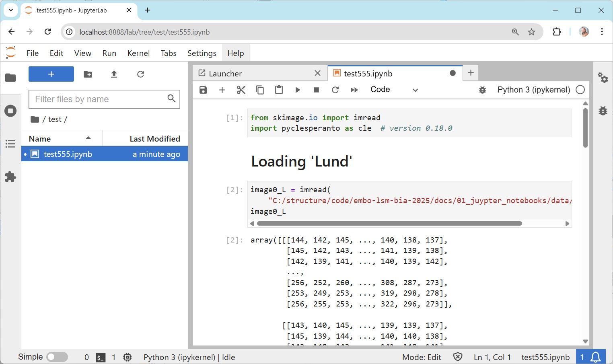
Task: Insert a cell below with plus icon
Action: [x=222, y=90]
